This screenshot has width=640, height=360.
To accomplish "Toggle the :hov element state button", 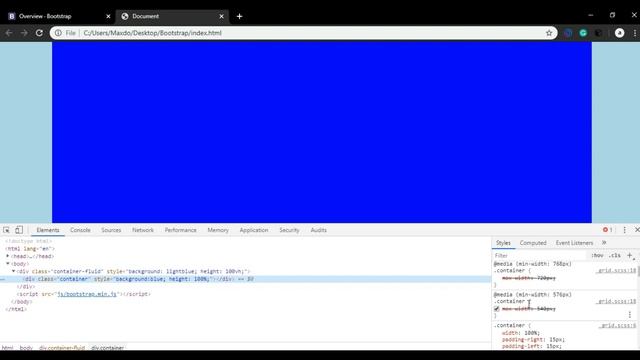I will (x=597, y=256).
